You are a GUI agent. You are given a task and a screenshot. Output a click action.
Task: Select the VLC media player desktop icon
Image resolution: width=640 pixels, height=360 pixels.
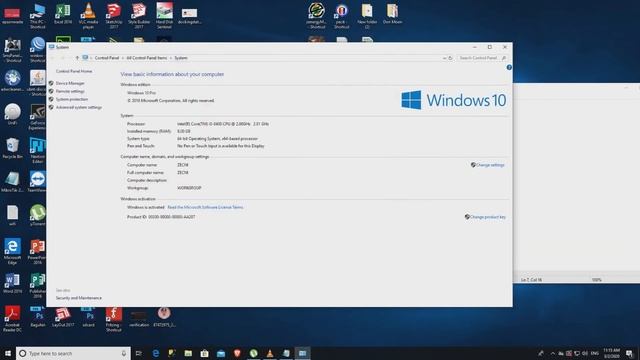tap(88, 16)
